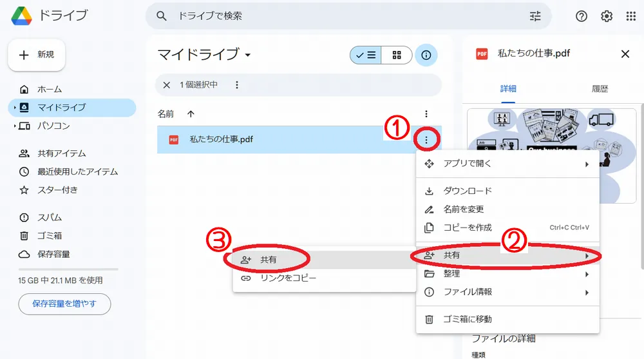644x359 pixels.
Task: Switch to the 履歴 tab
Action: [x=600, y=89]
